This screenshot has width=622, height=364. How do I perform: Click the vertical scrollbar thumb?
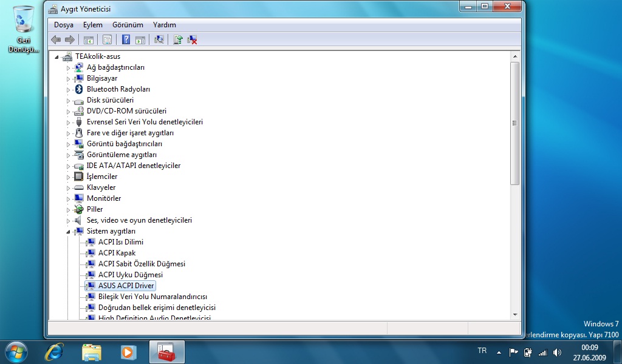[515, 123]
